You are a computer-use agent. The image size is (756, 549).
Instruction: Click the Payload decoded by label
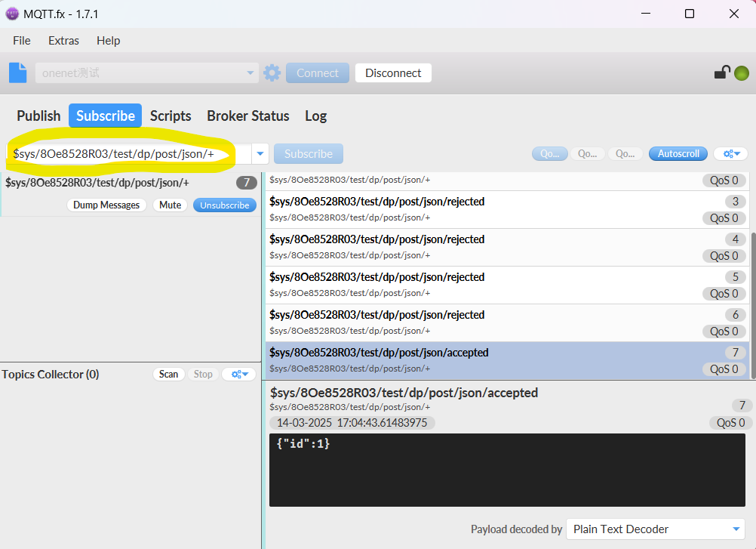(x=516, y=529)
